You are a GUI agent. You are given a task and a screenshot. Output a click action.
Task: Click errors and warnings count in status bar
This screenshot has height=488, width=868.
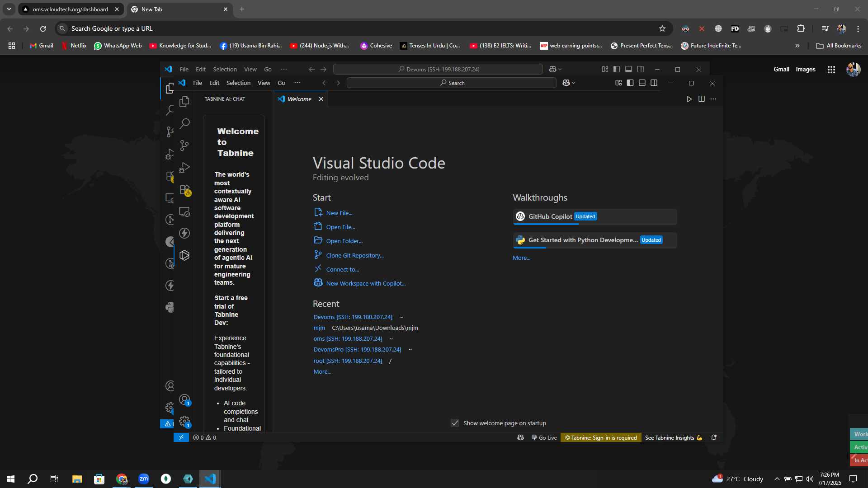pyautogui.click(x=204, y=437)
